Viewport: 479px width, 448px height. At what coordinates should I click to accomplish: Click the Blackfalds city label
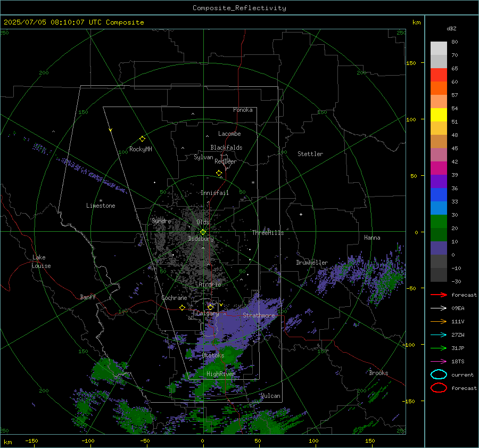tap(226, 148)
